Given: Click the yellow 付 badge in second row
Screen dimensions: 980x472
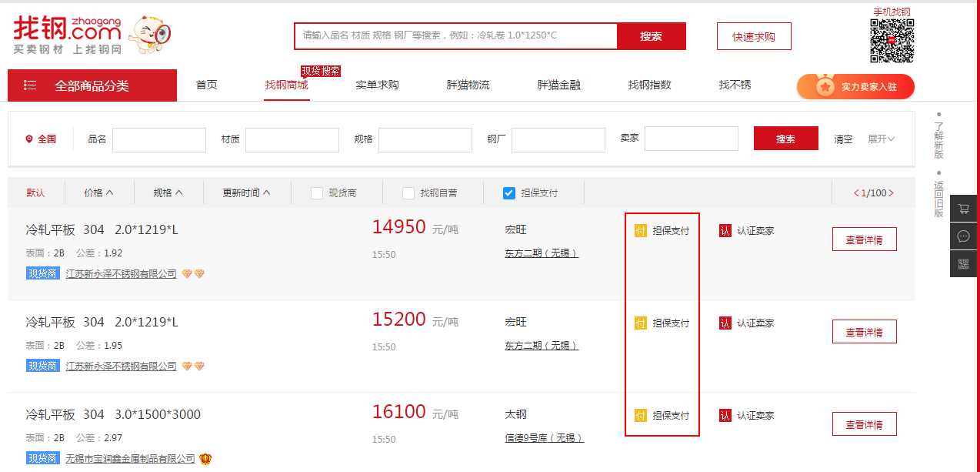Looking at the screenshot, I should (641, 323).
